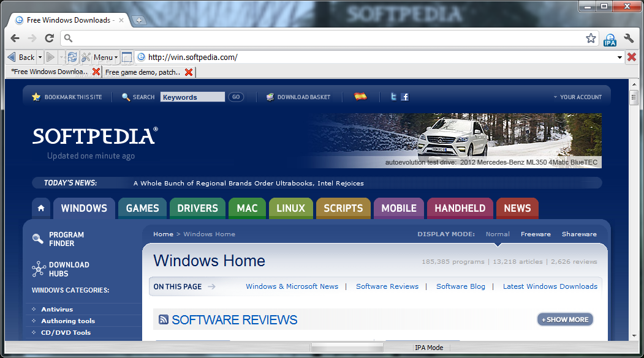Open today's news headline about Ultrabooks
Image resolution: width=644 pixels, height=358 pixels.
point(249,184)
